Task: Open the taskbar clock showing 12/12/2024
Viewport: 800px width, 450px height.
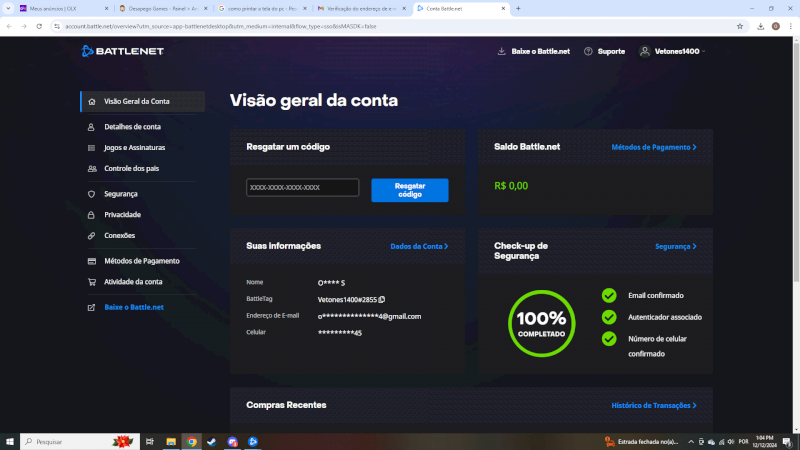Action: tap(764, 442)
